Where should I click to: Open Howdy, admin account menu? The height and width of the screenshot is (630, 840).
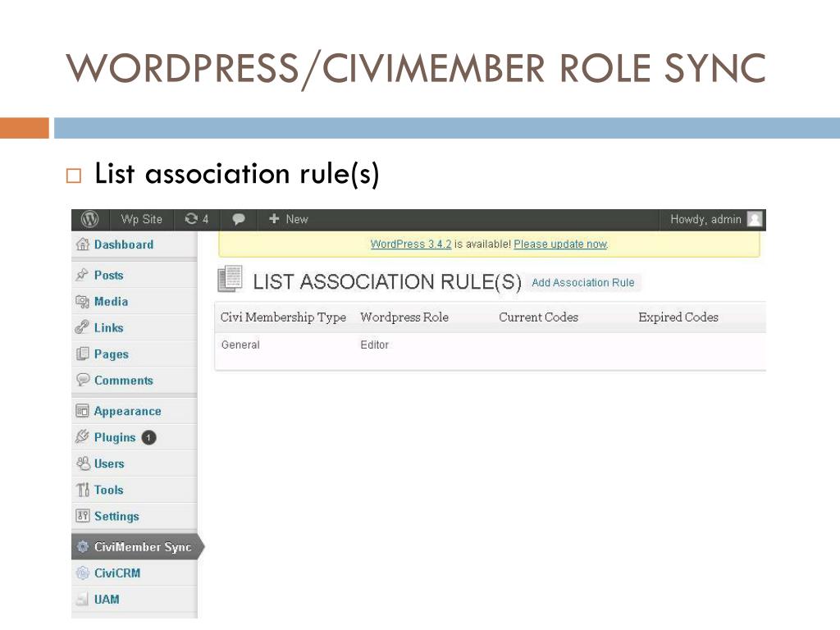click(705, 219)
